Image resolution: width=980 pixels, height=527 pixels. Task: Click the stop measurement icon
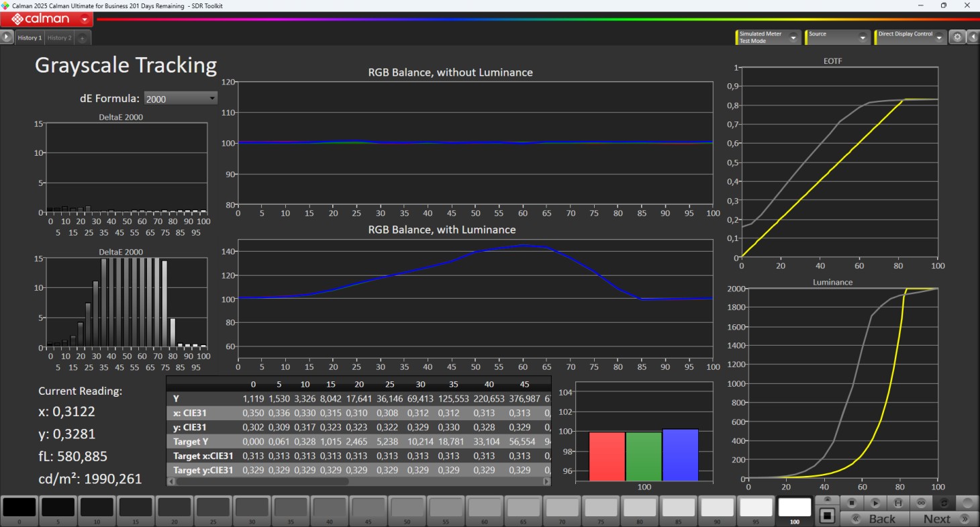point(852,503)
